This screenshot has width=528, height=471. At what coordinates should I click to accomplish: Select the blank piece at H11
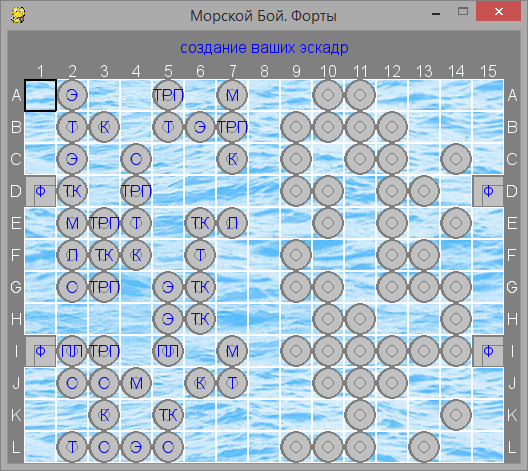(x=360, y=319)
